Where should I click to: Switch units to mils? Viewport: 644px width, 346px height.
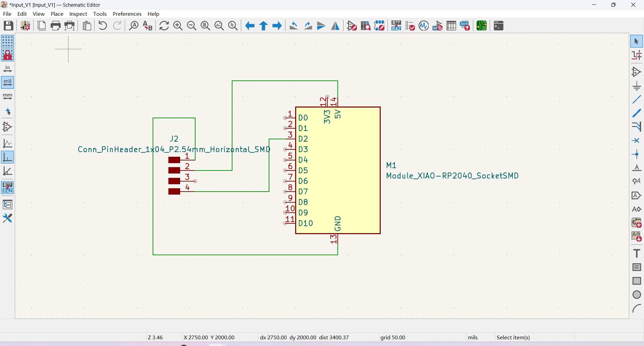click(x=7, y=82)
